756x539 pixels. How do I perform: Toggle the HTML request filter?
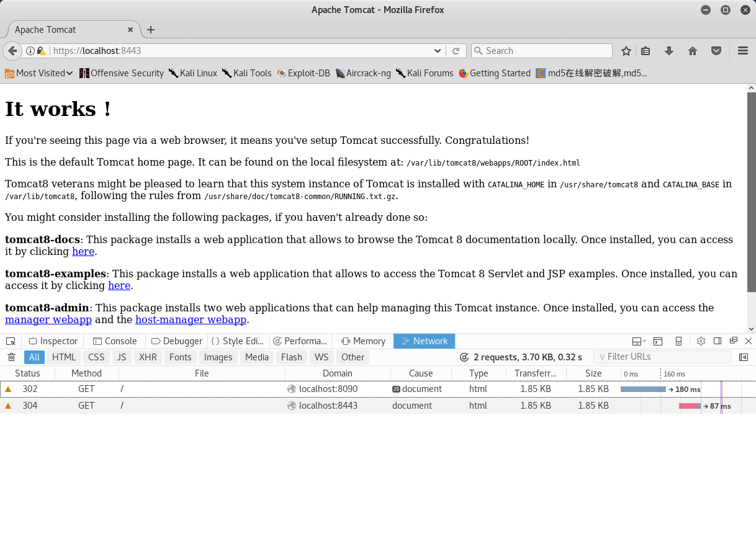pos(64,357)
